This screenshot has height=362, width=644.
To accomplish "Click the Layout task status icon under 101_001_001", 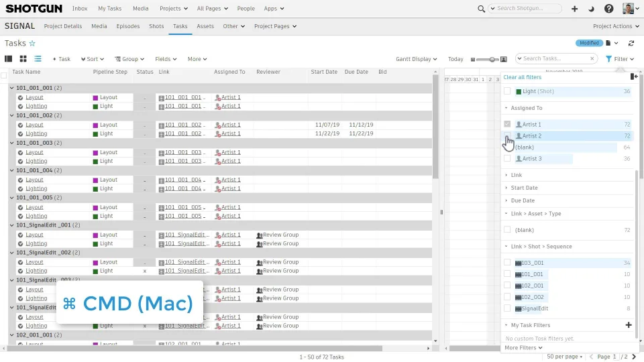I will tap(20, 98).
